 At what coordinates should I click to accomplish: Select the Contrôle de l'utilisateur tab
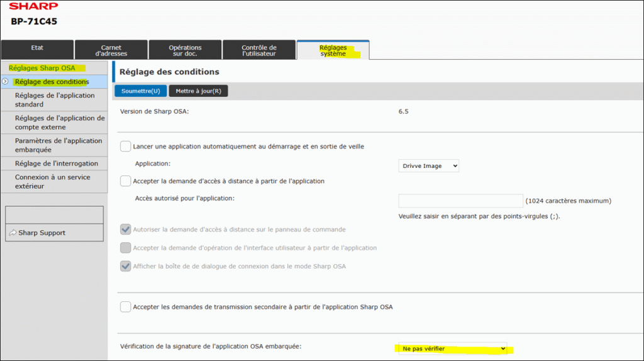259,50
